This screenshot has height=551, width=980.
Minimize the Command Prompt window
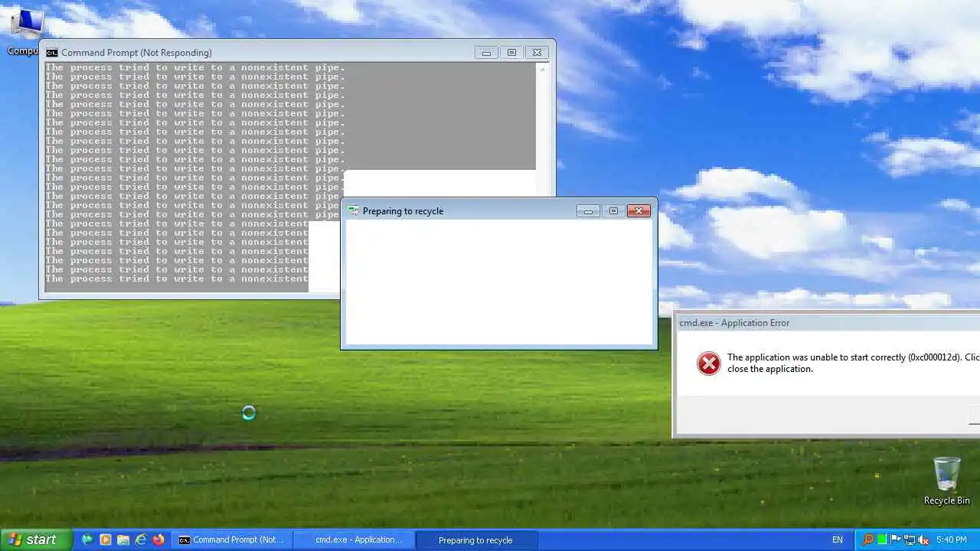[486, 53]
